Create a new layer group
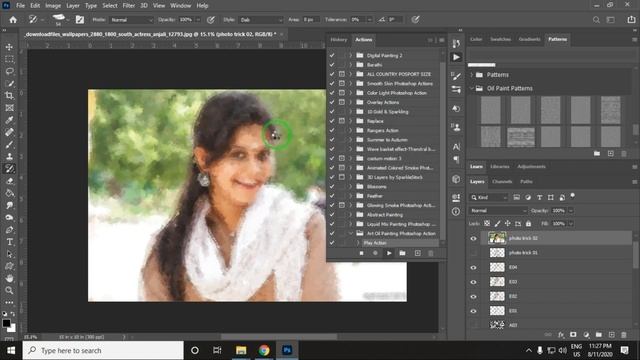The width and height of the screenshot is (640, 360). pos(598,335)
